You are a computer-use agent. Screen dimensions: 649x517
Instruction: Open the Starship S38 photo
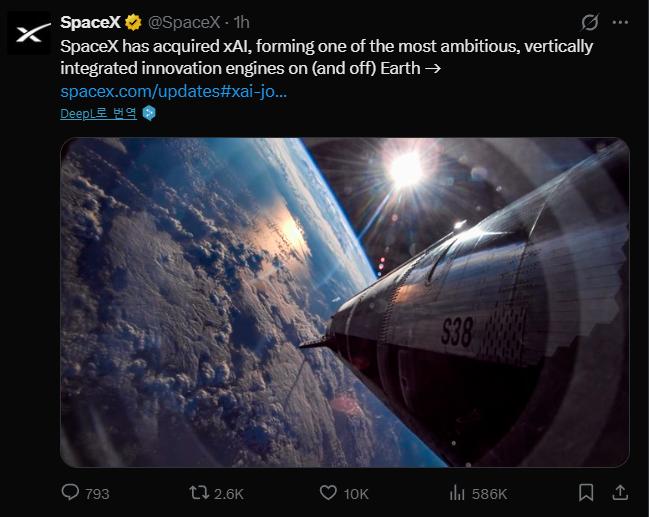[x=345, y=302]
